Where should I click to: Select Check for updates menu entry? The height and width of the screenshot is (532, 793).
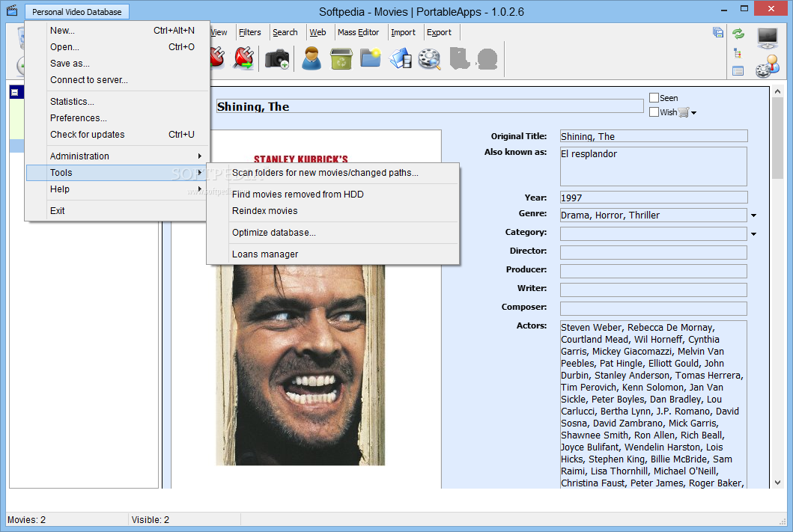(x=118, y=135)
